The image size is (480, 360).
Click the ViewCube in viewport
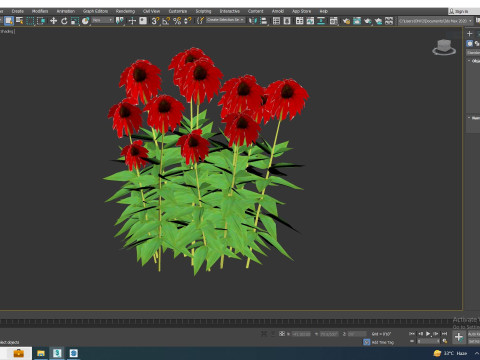pos(444,47)
